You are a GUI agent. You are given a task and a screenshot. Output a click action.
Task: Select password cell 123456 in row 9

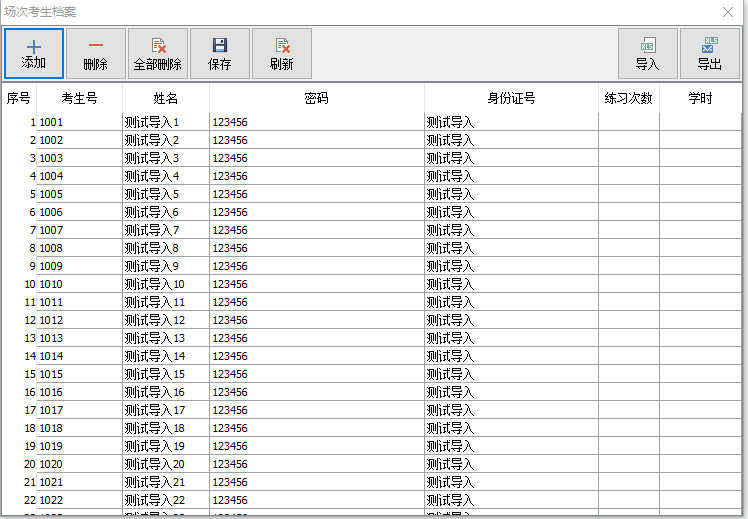(317, 266)
